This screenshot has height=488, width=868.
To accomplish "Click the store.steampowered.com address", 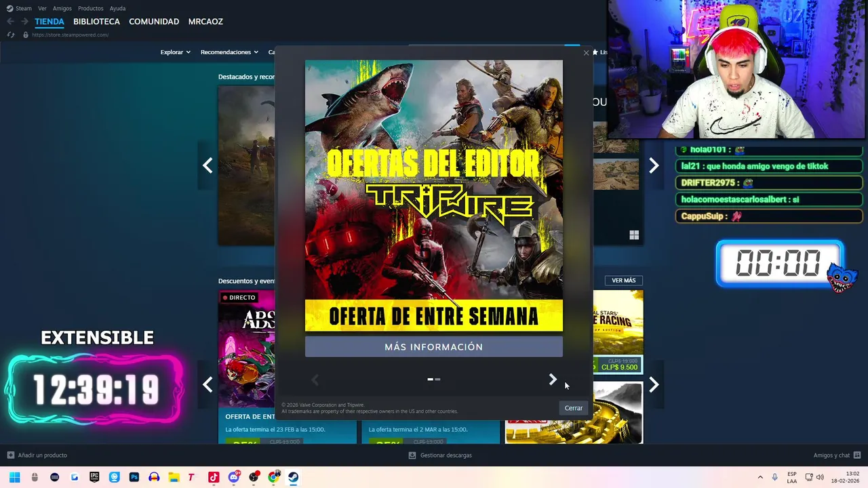I will [x=71, y=35].
